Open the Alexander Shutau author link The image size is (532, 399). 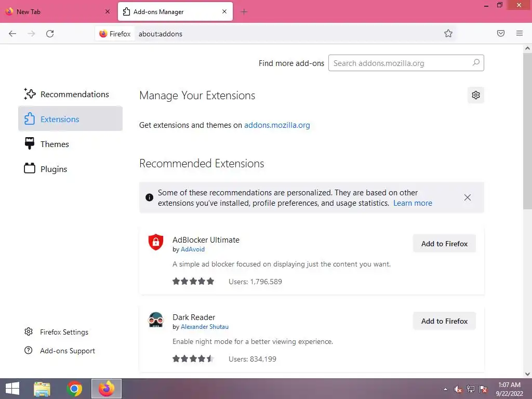point(205,327)
